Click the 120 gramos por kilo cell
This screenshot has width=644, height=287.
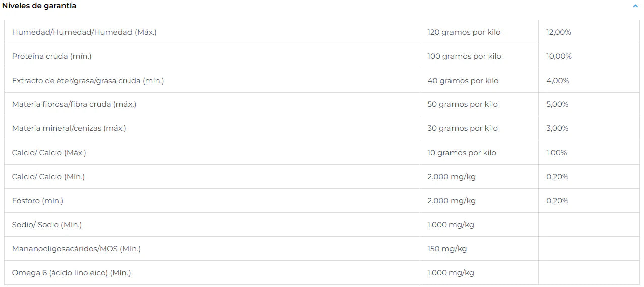pyautogui.click(x=464, y=32)
